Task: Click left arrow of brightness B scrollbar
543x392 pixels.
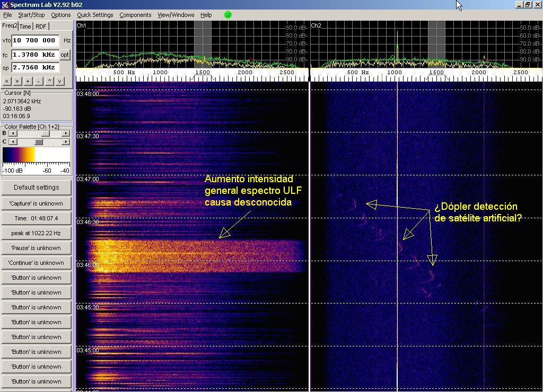Action: tap(13, 133)
